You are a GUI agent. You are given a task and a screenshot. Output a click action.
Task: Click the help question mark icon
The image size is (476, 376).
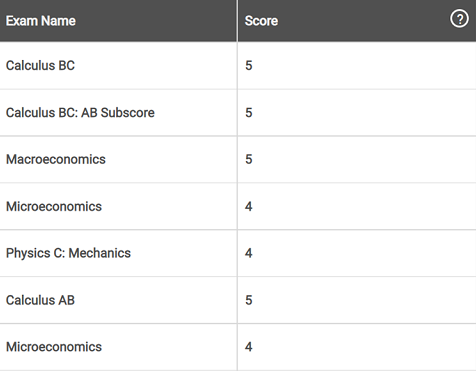point(459,19)
